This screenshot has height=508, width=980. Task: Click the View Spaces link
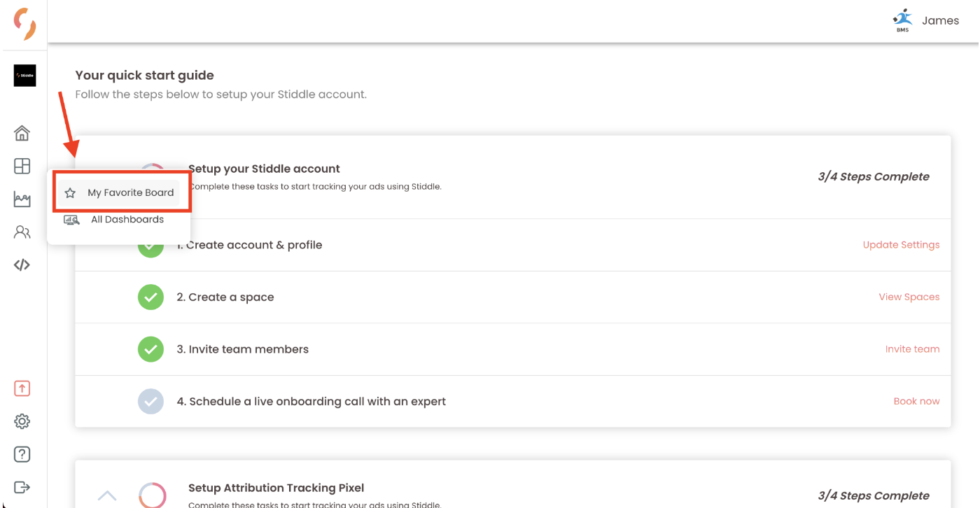[909, 297]
